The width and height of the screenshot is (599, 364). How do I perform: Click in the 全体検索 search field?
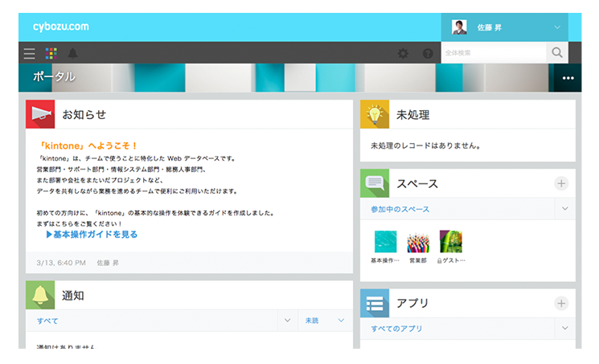493,53
